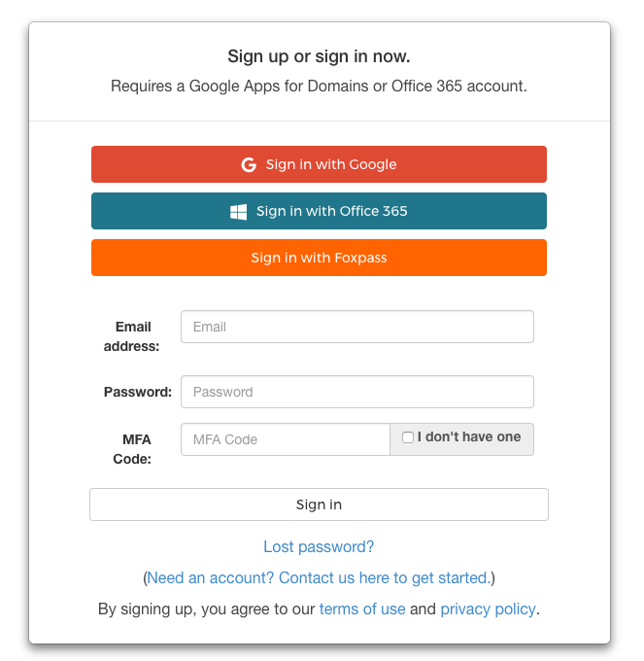Open the Lost password? link
Screen dimensions: 644x661
pos(319,546)
